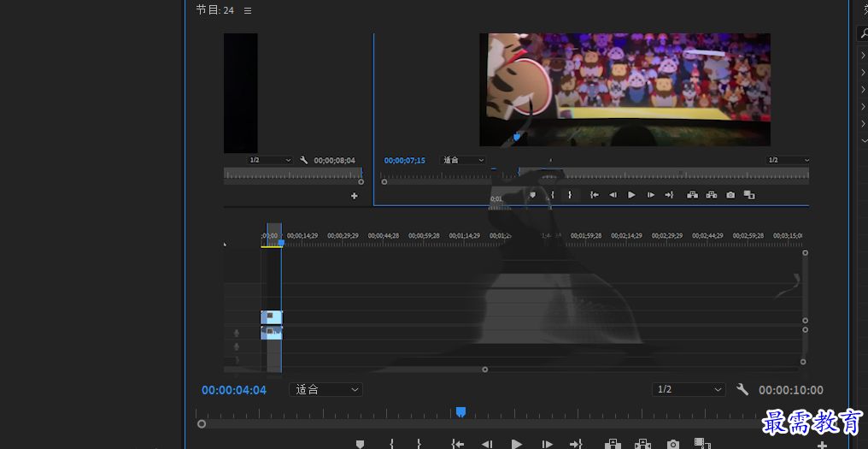Click the timeline horizontal scrollbar handle
This screenshot has width=868, height=449.
point(485,369)
